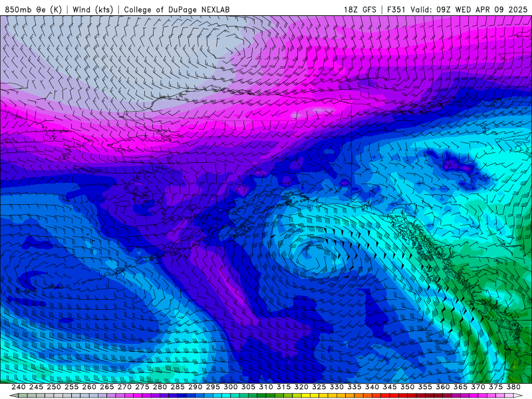Click the College of DuPage NEXLAB text
The image size is (532, 399).
(x=177, y=9)
